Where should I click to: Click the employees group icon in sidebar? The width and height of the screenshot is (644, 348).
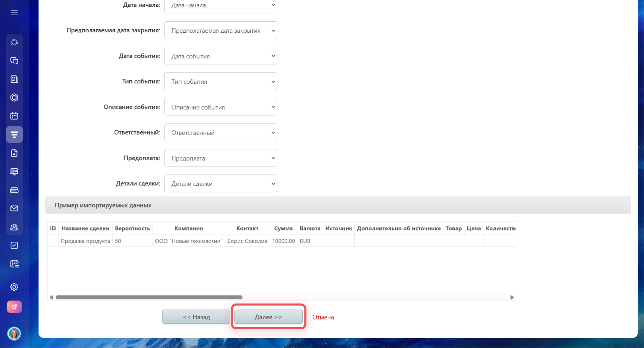coord(14,227)
